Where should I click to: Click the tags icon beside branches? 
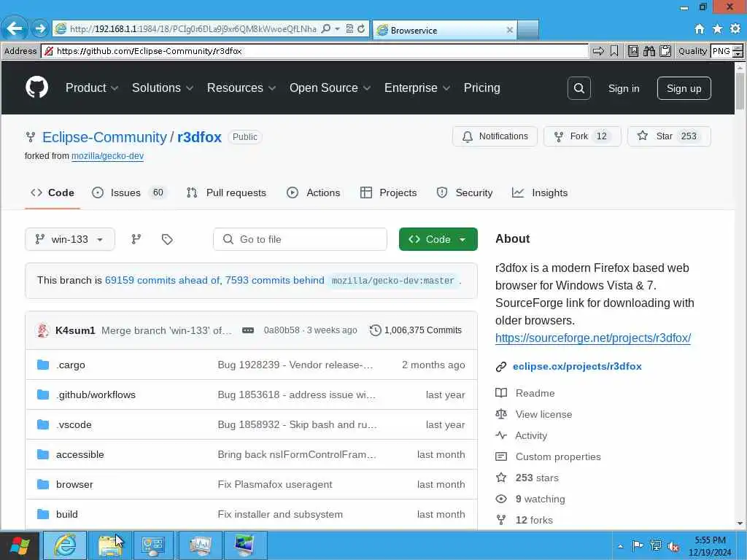(167, 239)
